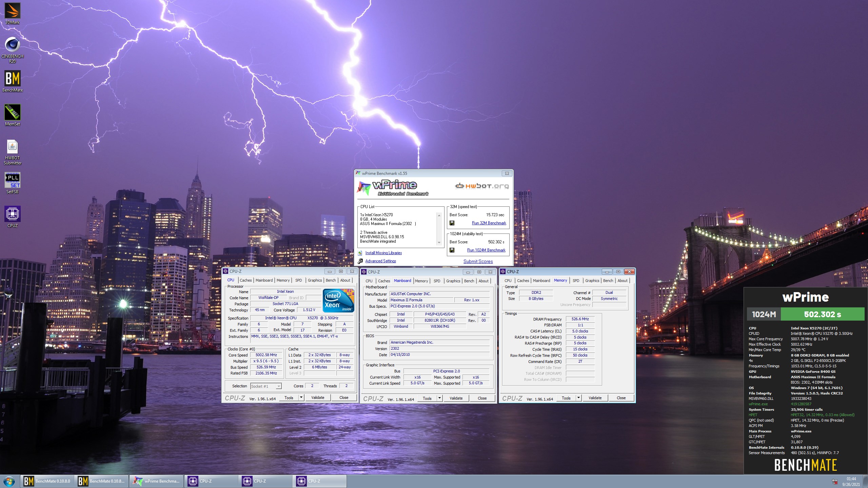Click the CPU-Z title icon in Memory window

(x=503, y=271)
